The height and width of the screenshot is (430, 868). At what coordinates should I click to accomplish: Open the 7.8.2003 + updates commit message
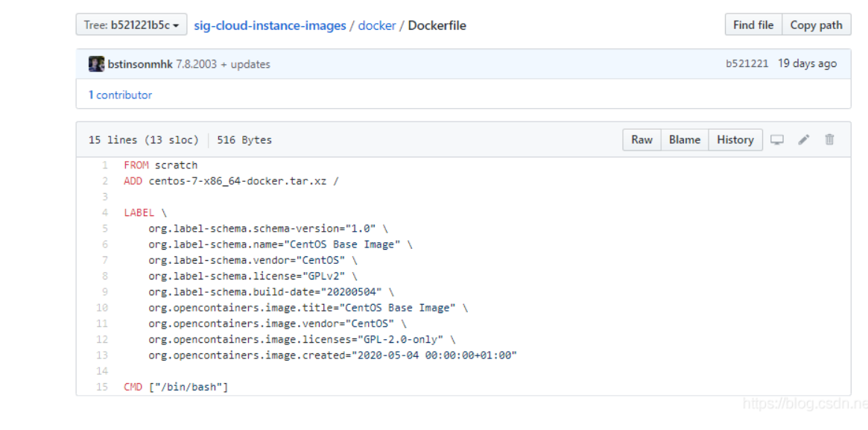[x=223, y=64]
